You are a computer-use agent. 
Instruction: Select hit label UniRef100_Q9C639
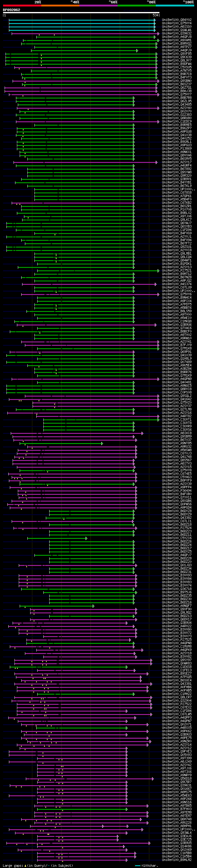click(x=177, y=57)
